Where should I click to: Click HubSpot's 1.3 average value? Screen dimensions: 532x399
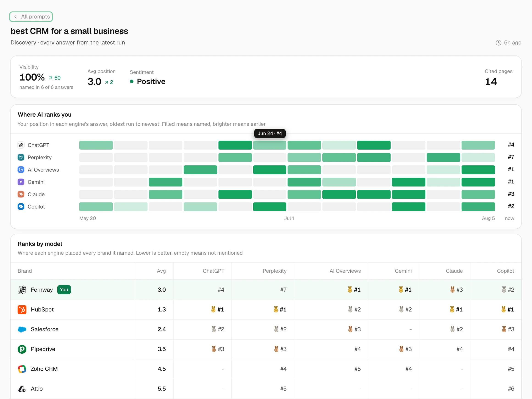(162, 309)
